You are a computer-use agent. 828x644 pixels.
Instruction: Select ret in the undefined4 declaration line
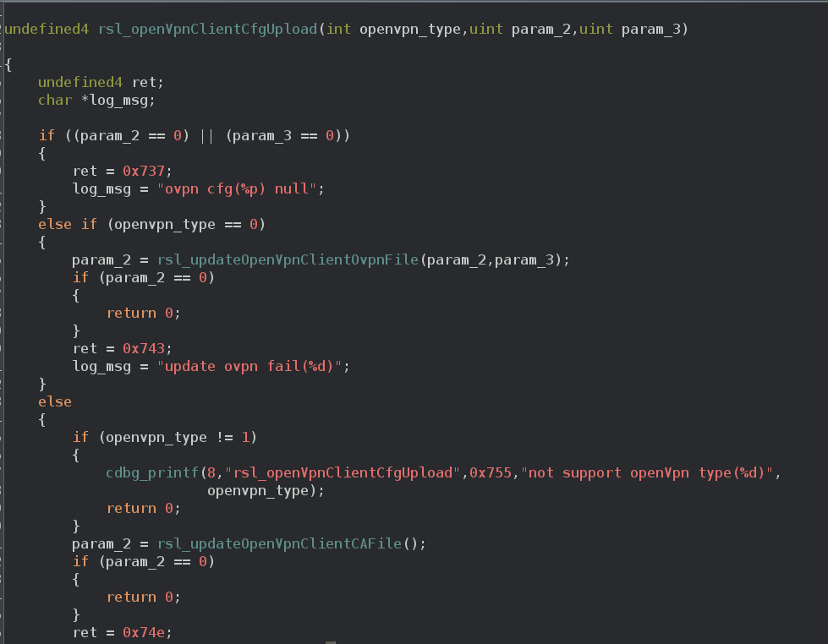(x=144, y=82)
